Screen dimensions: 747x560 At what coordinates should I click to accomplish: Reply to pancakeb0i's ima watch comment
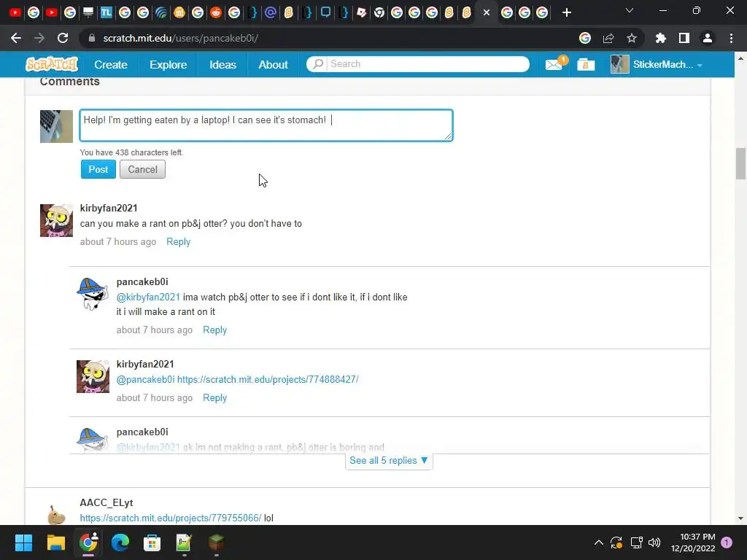pyautogui.click(x=215, y=330)
